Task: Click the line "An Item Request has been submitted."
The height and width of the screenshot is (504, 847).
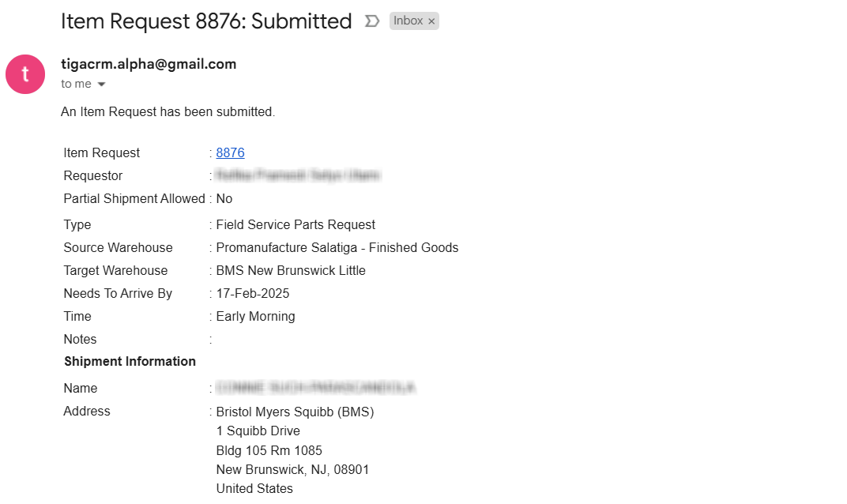Action: click(168, 112)
